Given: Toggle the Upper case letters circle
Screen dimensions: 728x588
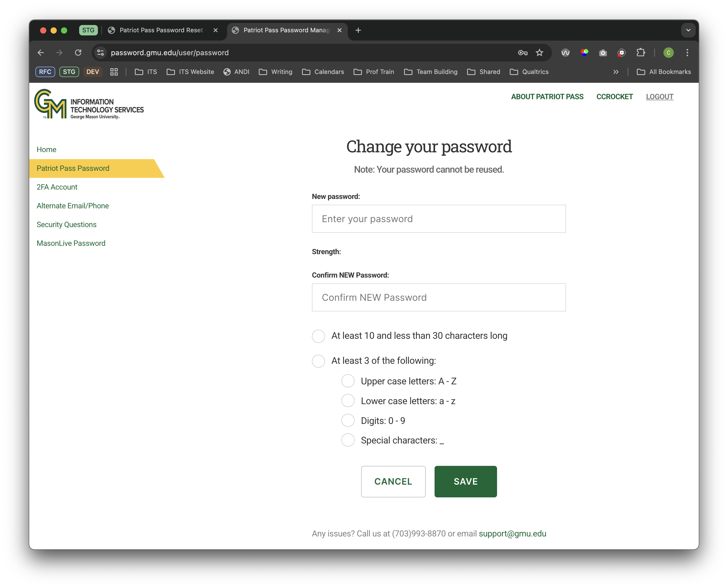Looking at the screenshot, I should (348, 381).
